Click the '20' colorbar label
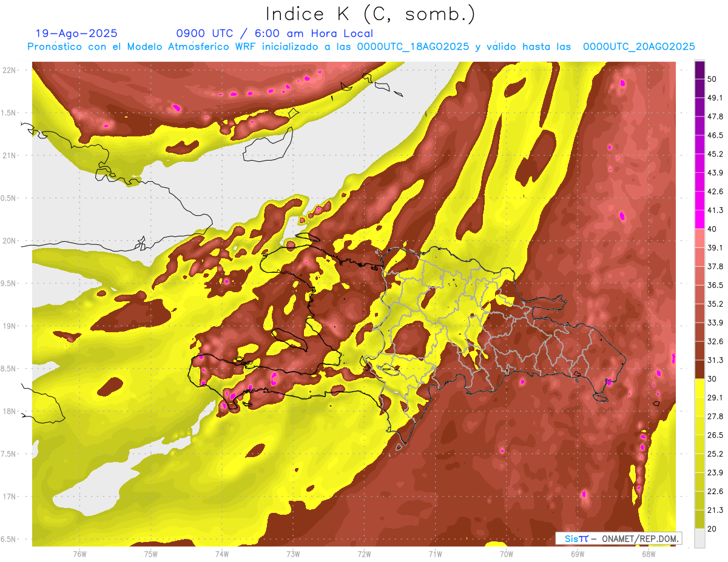 (712, 529)
